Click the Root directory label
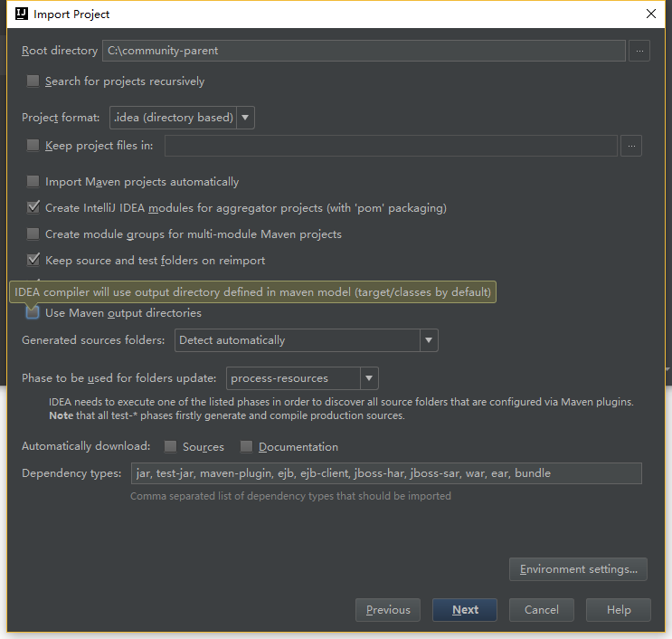 60,51
